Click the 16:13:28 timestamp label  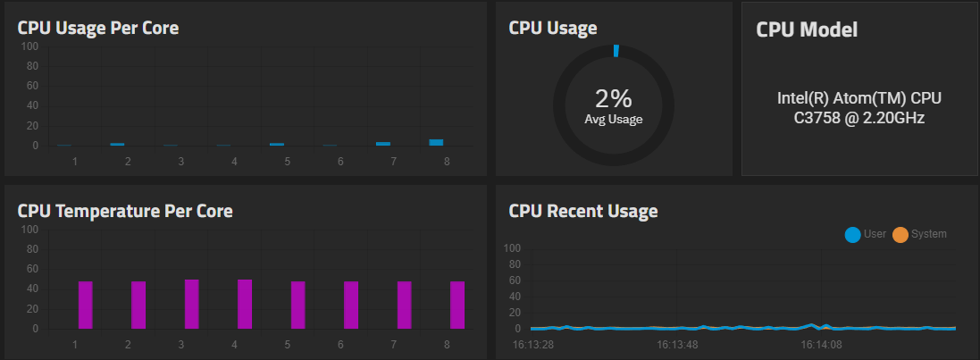pos(533,343)
